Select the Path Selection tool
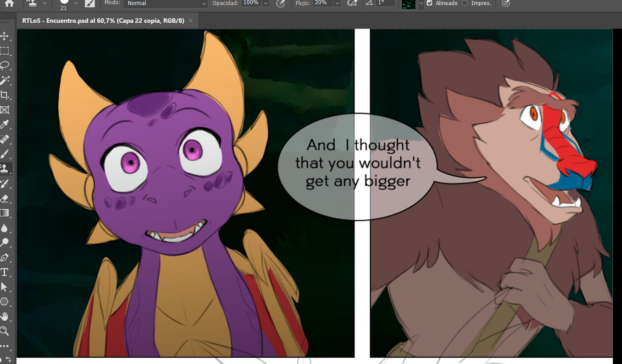The height and width of the screenshot is (364, 622). tap(5, 287)
